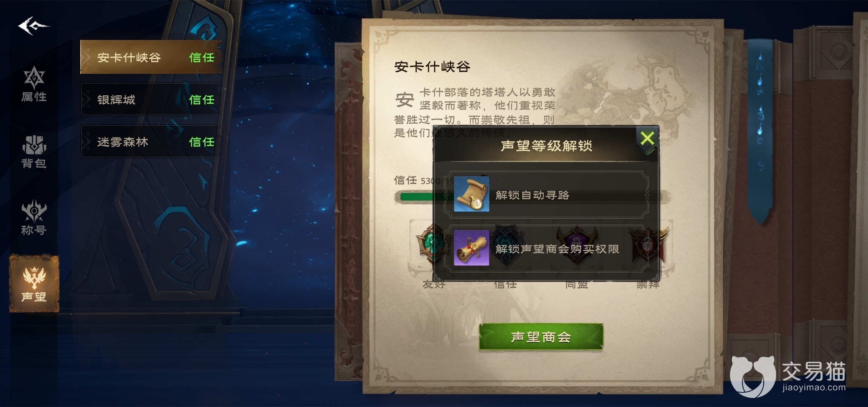Select the 迷雾森林 faction tab
This screenshot has width=868, height=407.
pyautogui.click(x=151, y=141)
